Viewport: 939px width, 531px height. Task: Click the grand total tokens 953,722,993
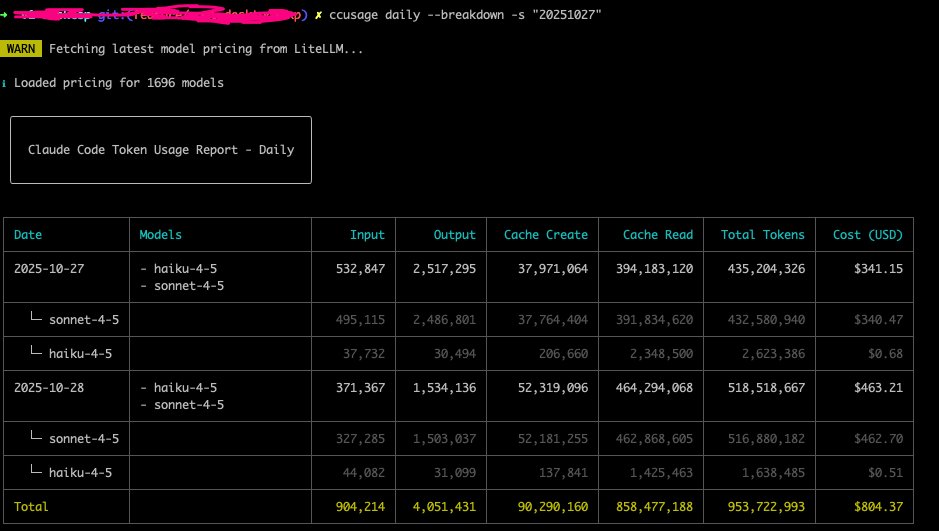[x=767, y=506]
